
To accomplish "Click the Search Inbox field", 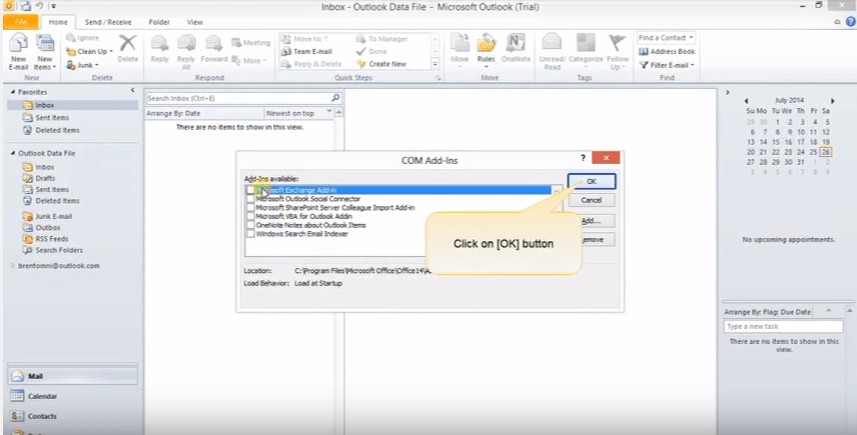I will [238, 98].
